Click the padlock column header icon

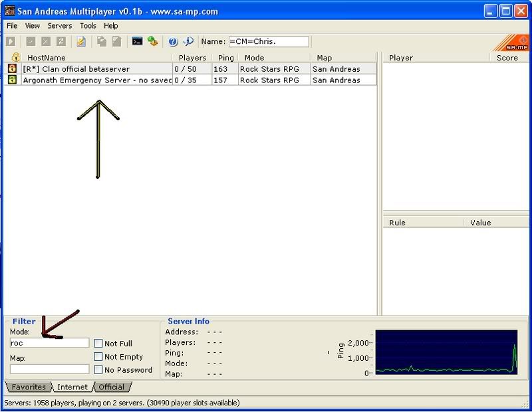[x=15, y=57]
